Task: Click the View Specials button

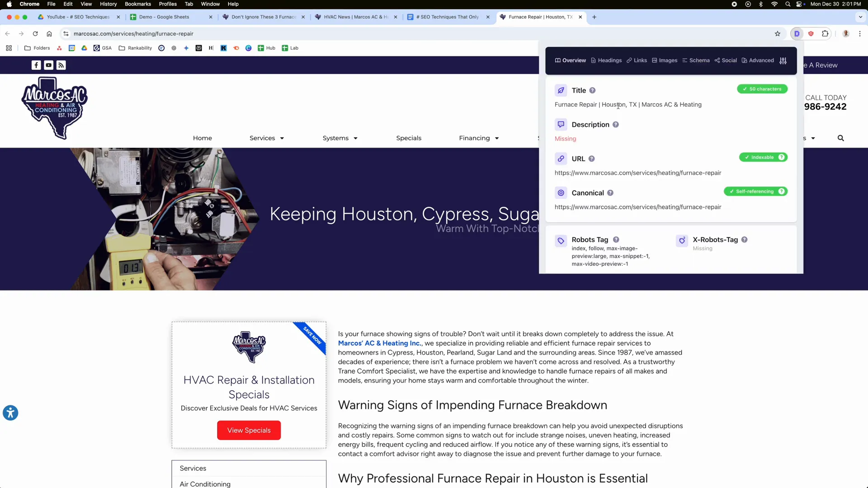Action: coord(249,430)
